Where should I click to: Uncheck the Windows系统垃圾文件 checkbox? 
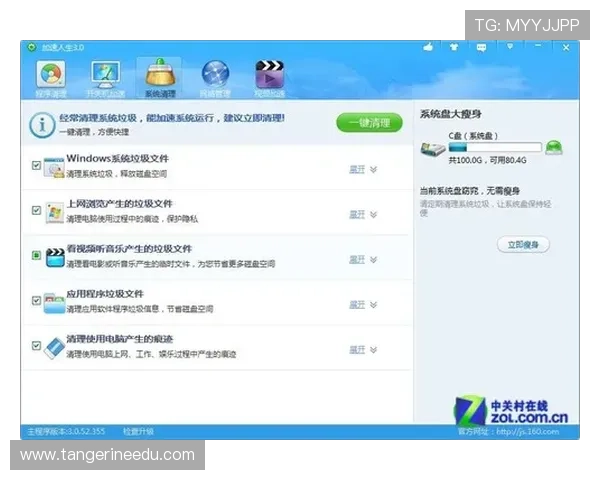(36, 165)
